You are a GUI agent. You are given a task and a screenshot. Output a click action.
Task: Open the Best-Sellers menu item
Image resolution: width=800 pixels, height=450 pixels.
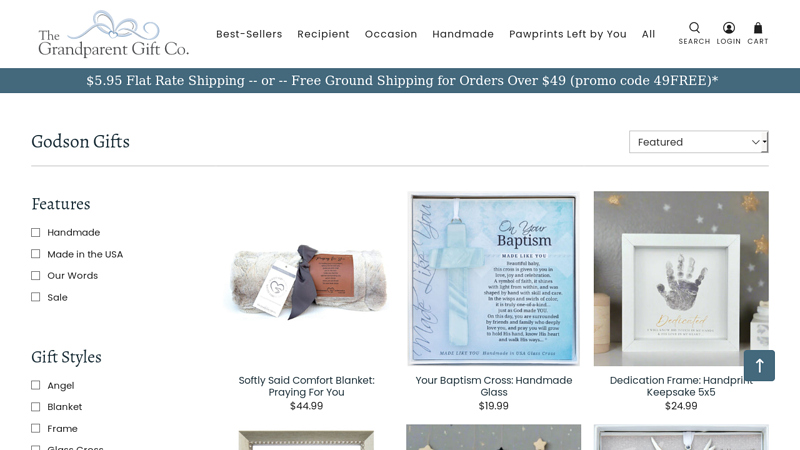(x=249, y=34)
